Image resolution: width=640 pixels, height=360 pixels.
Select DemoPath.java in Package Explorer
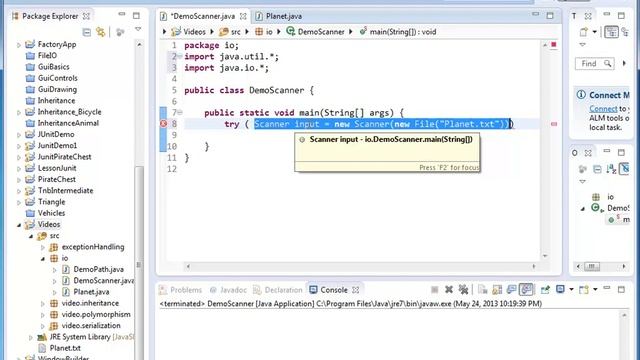tap(93, 269)
